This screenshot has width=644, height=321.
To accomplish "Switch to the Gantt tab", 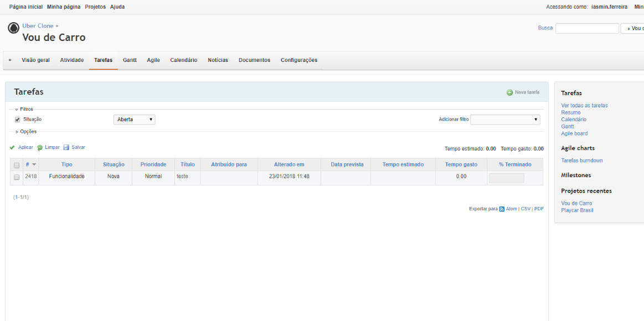I will [130, 60].
